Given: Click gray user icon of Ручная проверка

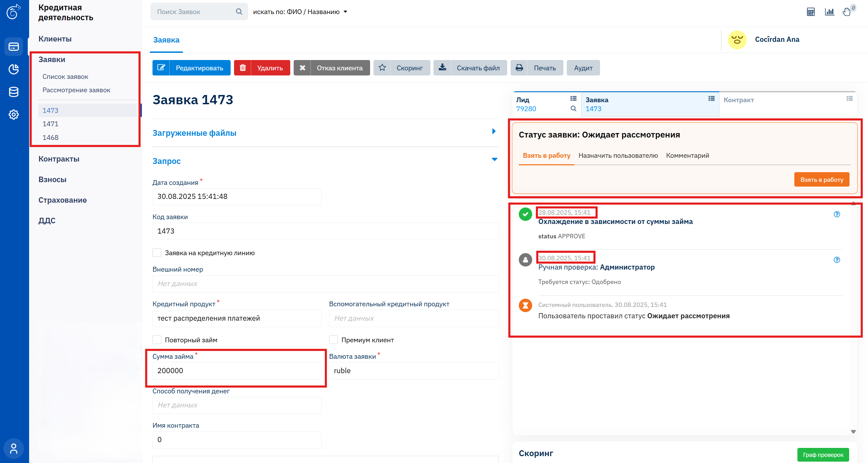Looking at the screenshot, I should tap(525, 260).
